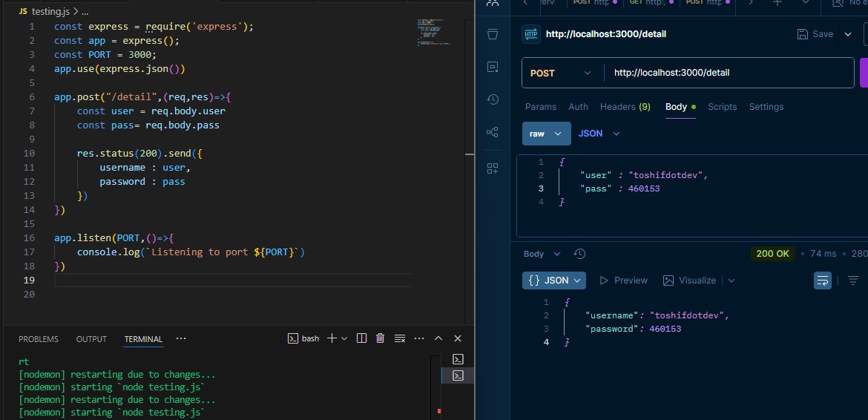Open the first POST http request tab
The image size is (868, 420).
(x=594, y=3)
